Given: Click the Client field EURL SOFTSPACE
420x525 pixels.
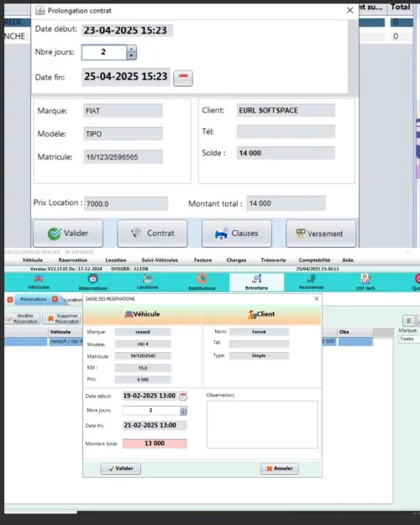Looking at the screenshot, I should (286, 111).
